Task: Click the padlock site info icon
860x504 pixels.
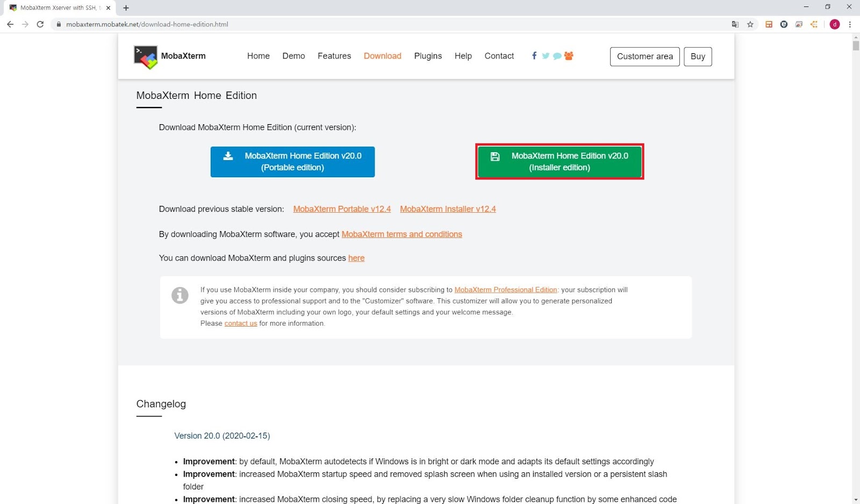Action: 59,24
